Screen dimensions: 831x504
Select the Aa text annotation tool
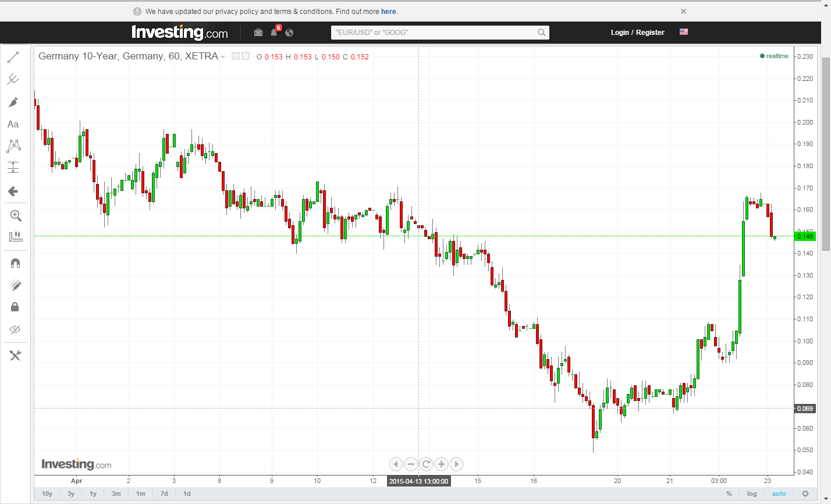13,124
